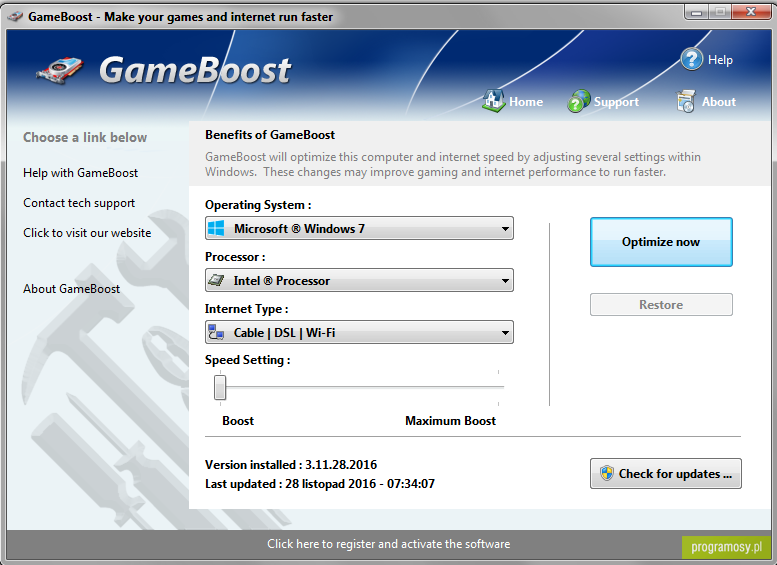777x565 pixels.
Task: Click the GameBoost graphics card logo
Action: coord(60,71)
